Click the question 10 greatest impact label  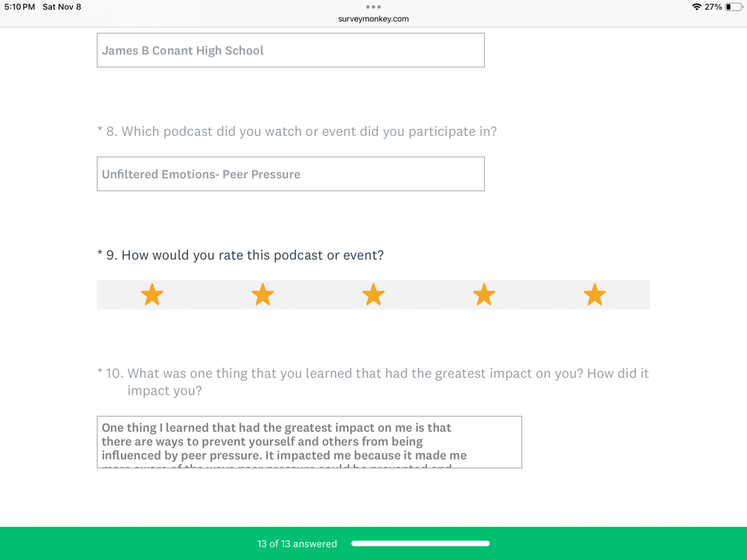pos(373,381)
